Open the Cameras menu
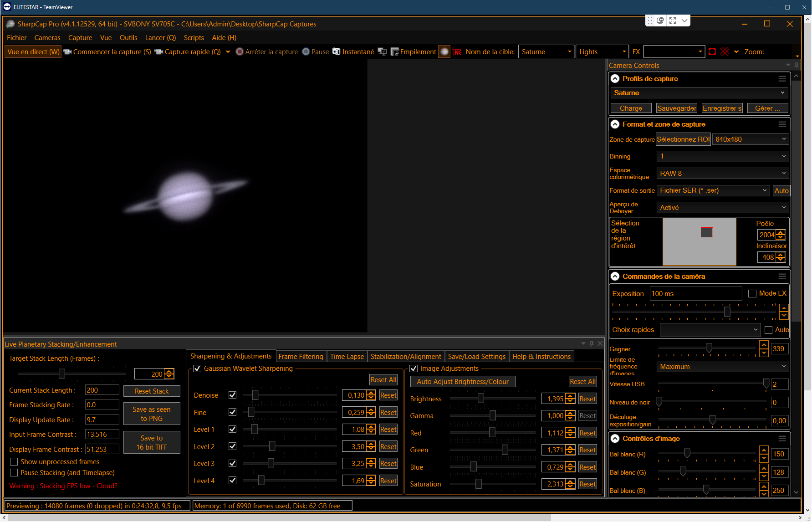 [x=47, y=38]
